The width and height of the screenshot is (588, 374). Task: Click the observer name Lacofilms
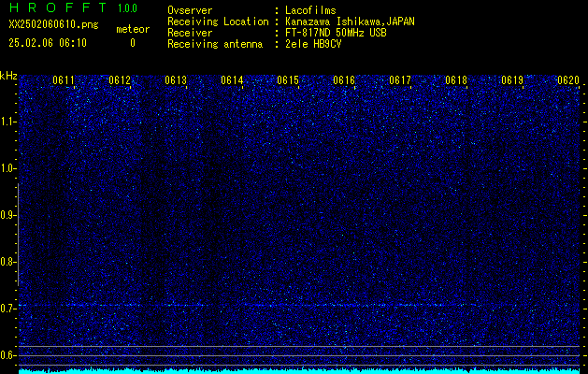(310, 10)
